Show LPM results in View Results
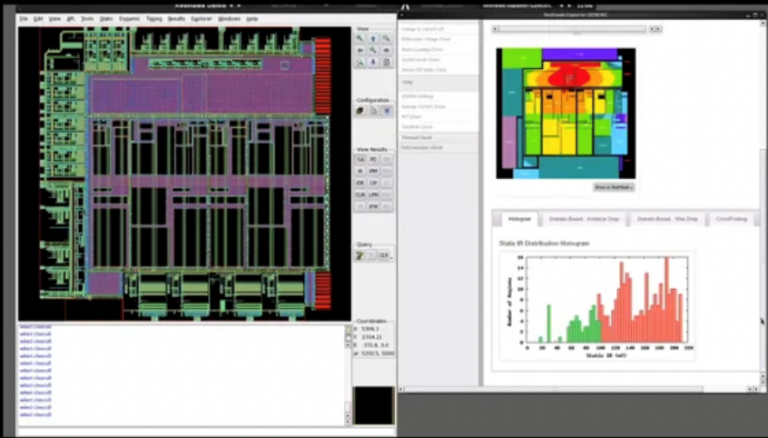 [x=373, y=195]
